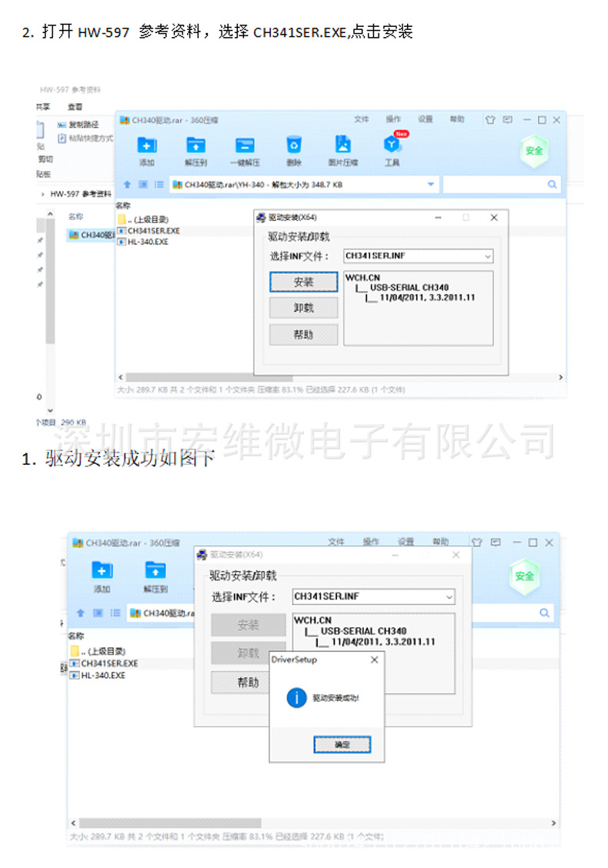This screenshot has height=868, width=608.
Task: Click 安全 shield badge in upper 360压缩 window
Action: 534,151
